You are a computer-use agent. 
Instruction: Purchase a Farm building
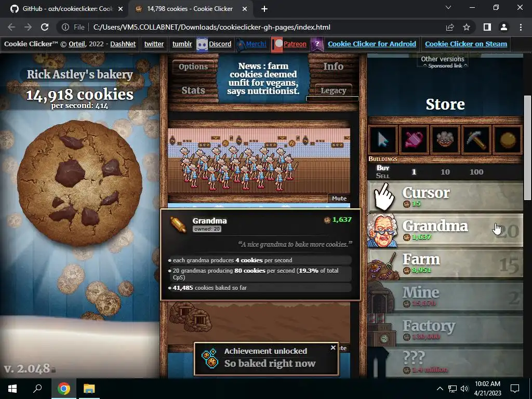445,263
